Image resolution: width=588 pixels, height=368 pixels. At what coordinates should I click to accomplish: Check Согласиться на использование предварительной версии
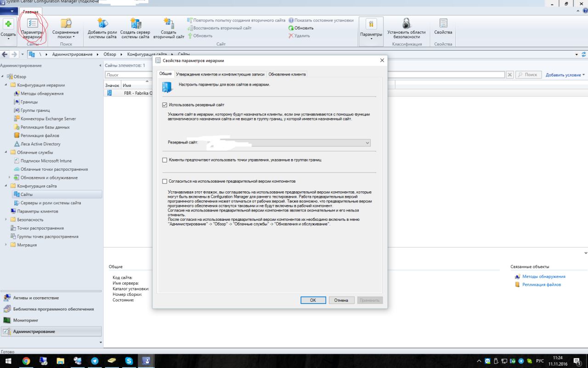tap(165, 181)
